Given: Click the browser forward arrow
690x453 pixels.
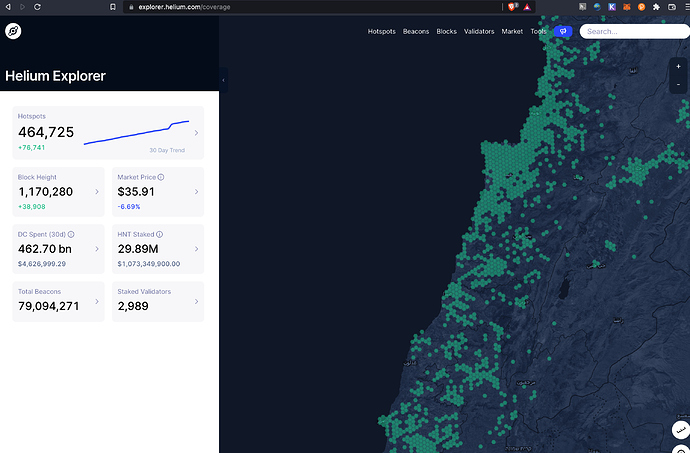Looking at the screenshot, I should tap(22, 7).
